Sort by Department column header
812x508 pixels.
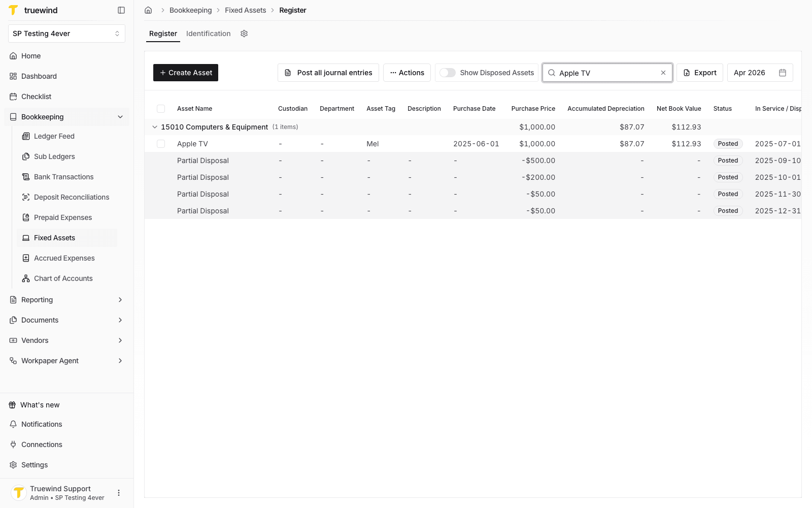coord(337,109)
